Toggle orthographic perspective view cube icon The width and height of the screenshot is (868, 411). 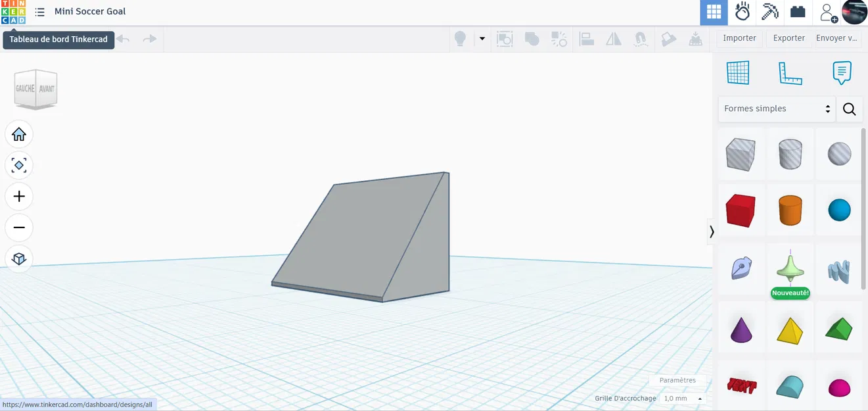(x=19, y=258)
